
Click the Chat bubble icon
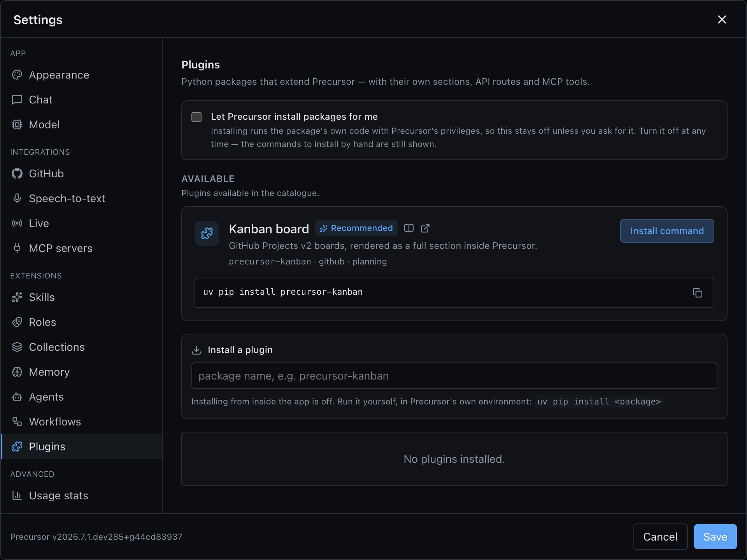[x=17, y=100]
